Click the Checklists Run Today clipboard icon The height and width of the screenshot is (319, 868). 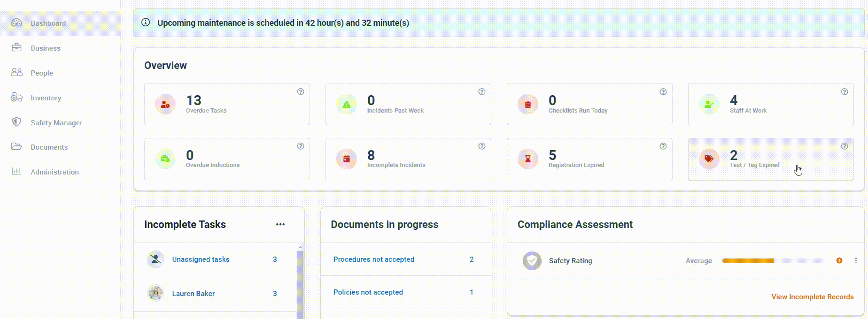527,105
